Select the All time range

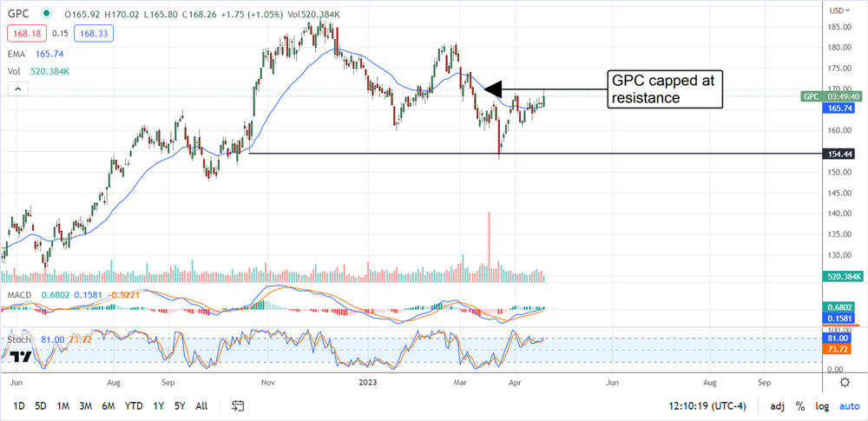201,406
